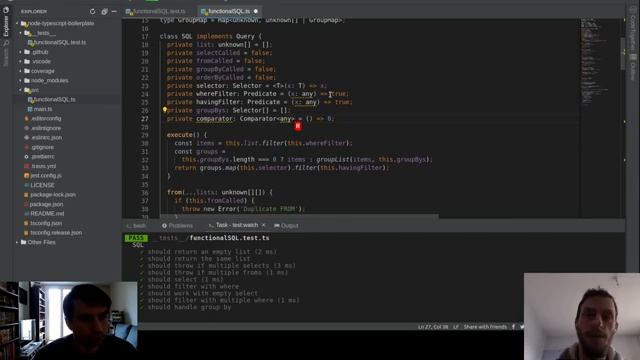Click the execute method name on line 29
The width and height of the screenshot is (640, 360).
[x=179, y=135]
